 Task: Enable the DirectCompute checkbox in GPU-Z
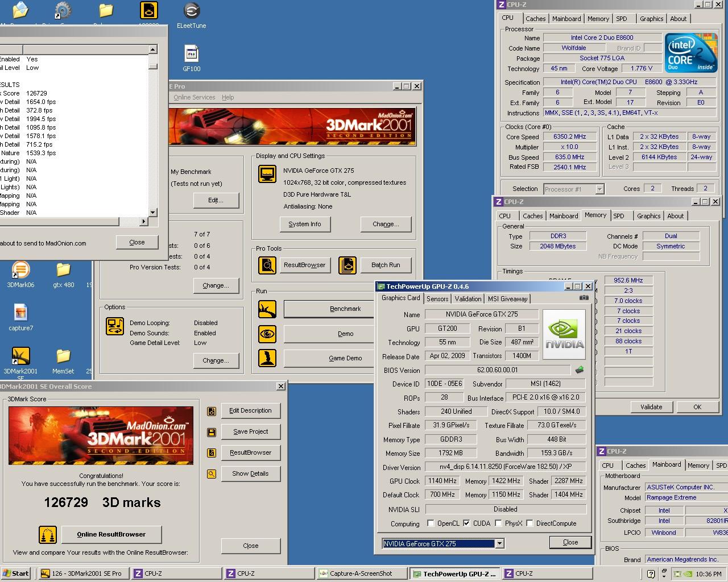point(530,523)
